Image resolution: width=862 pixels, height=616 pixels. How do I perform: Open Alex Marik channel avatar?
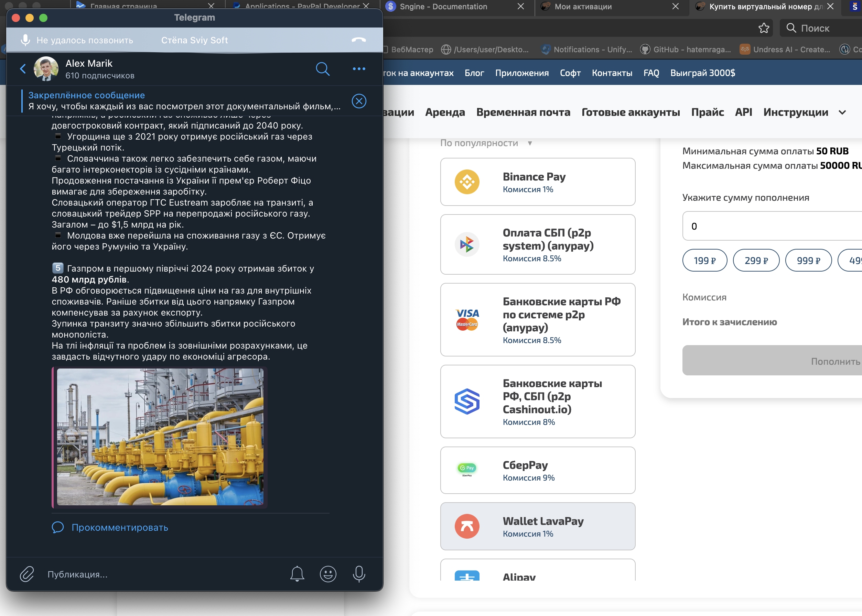pyautogui.click(x=46, y=69)
